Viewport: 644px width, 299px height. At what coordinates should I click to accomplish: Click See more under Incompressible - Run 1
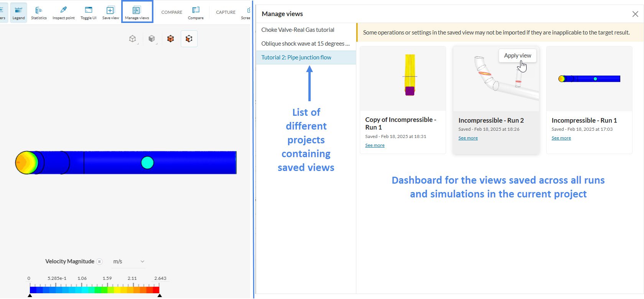click(561, 138)
